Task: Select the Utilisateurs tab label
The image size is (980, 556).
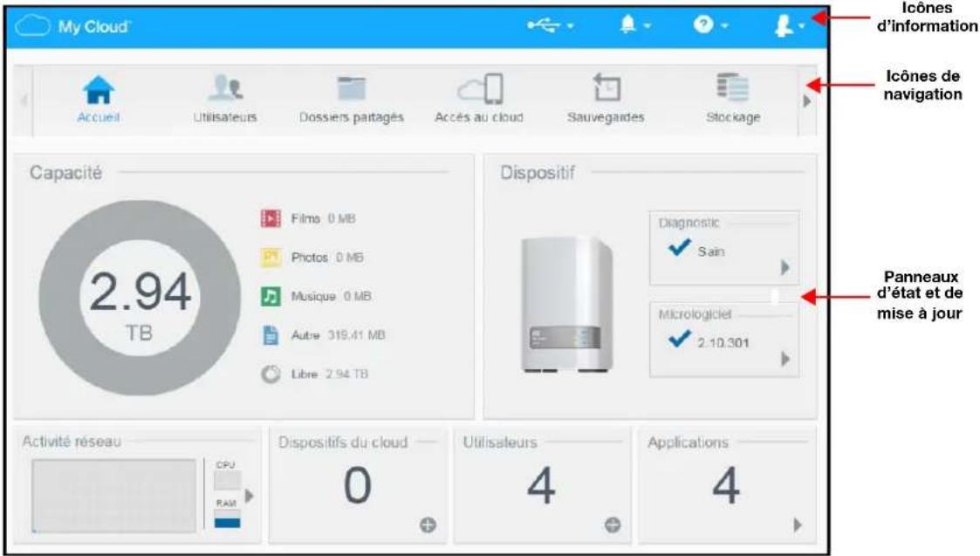Action: 225,118
